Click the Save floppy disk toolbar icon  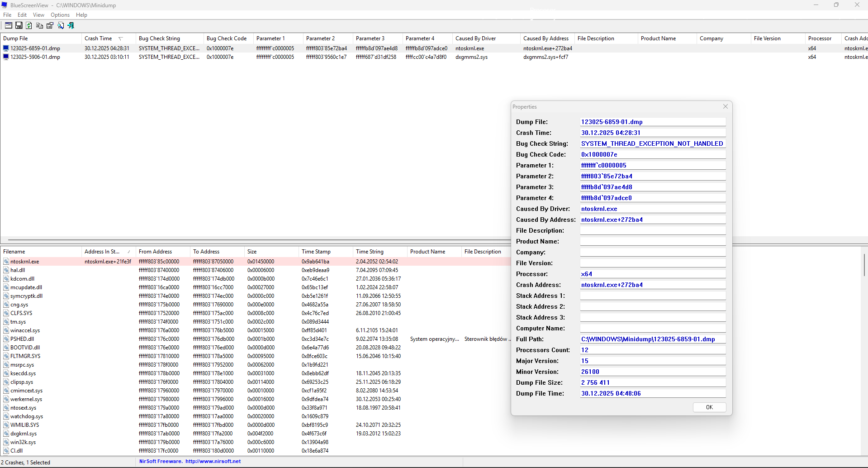19,26
